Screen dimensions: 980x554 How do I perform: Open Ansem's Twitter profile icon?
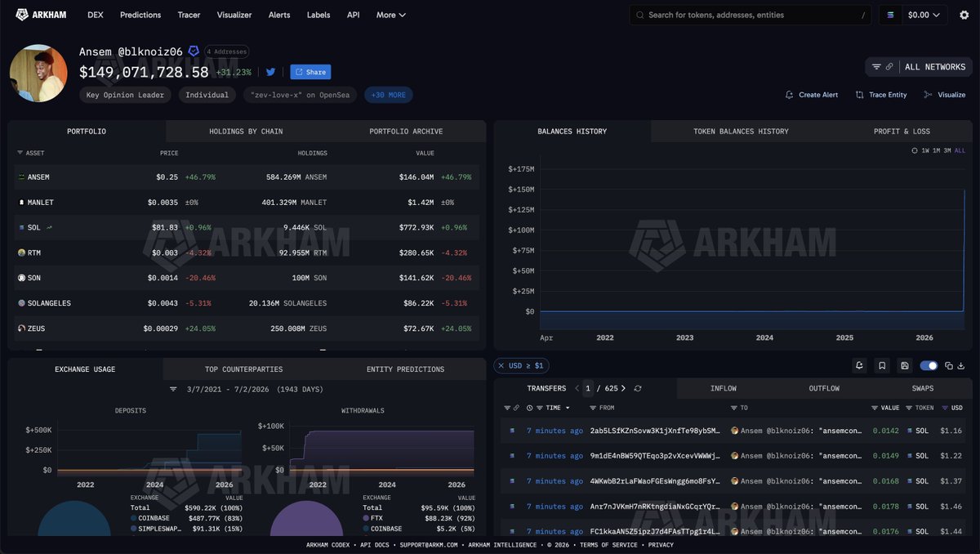coord(271,72)
